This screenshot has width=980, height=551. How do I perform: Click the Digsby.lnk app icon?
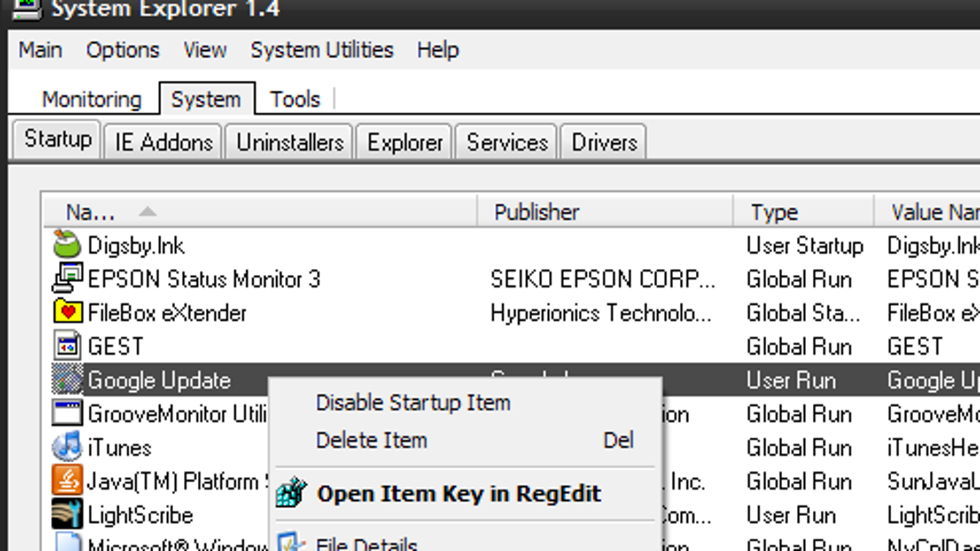(x=67, y=244)
